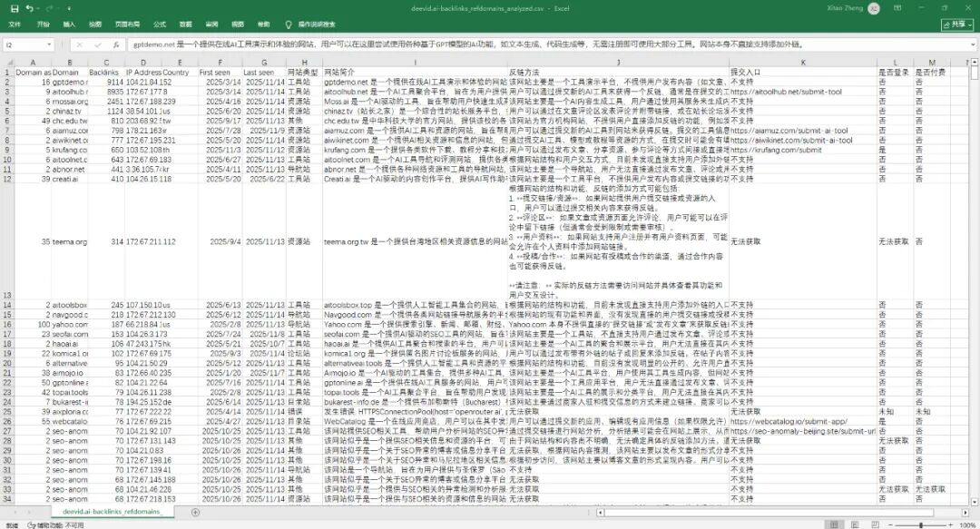
Task: Add a new sheet with the plus icon
Action: [x=196, y=512]
